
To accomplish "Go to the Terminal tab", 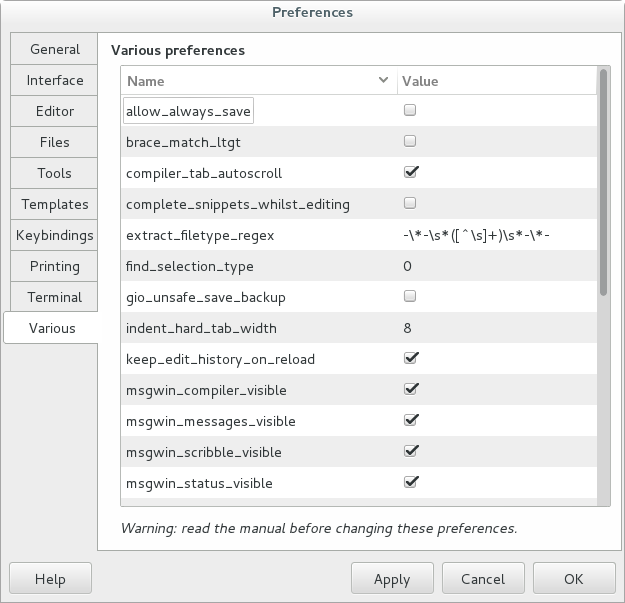I will [54, 297].
